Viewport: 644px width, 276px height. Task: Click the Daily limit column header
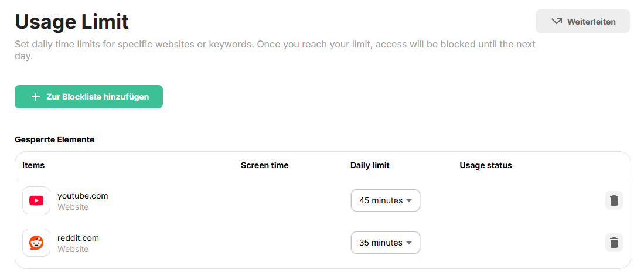(370, 165)
